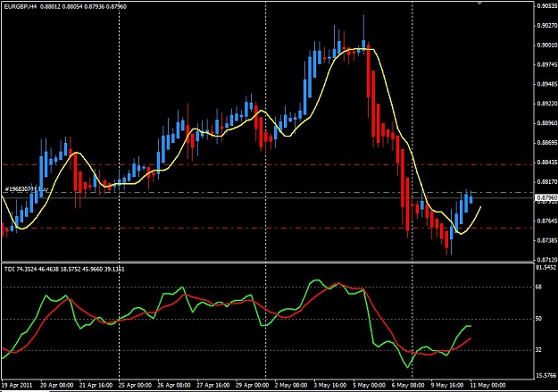This screenshot has width=558, height=392.
Task: Click price axis label 0.90535
Action: pos(547,5)
